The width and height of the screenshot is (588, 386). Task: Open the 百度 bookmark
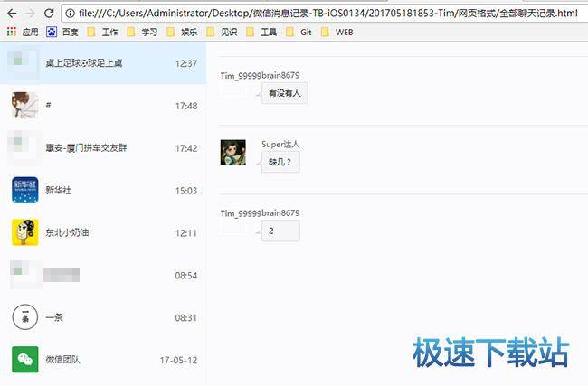62,32
